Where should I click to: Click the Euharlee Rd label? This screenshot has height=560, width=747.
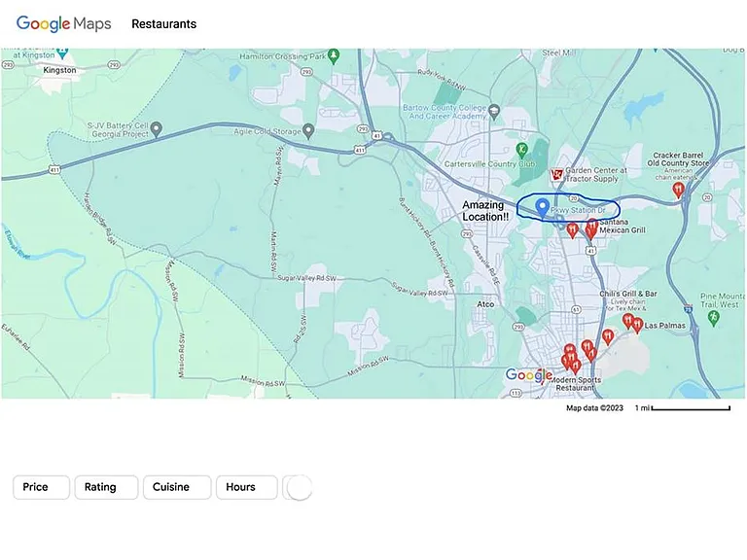point(16,337)
